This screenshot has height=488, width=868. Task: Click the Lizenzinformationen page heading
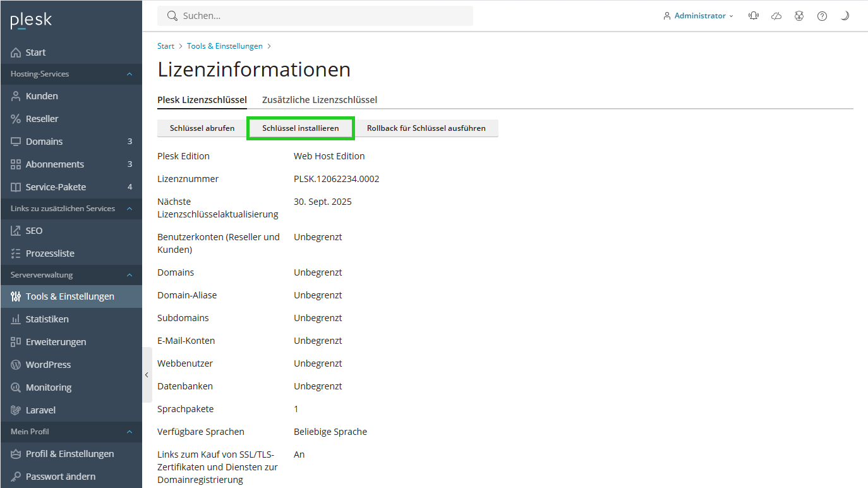tap(254, 70)
